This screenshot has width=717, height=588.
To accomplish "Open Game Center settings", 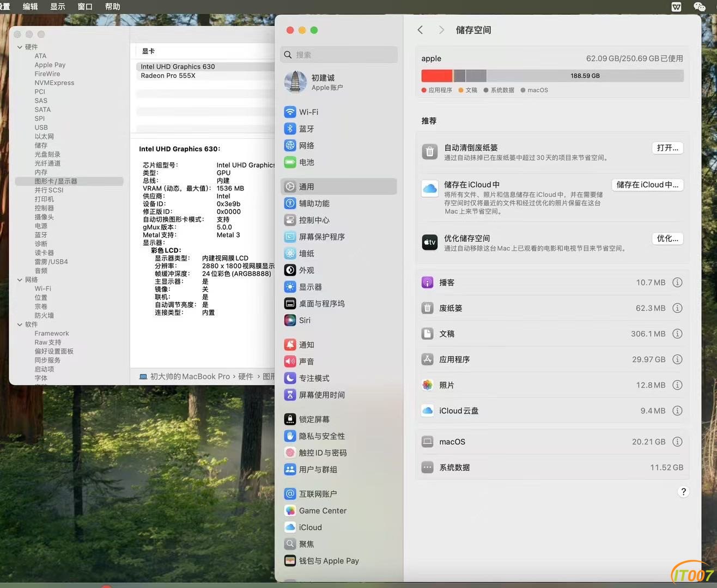I will [x=339, y=511].
